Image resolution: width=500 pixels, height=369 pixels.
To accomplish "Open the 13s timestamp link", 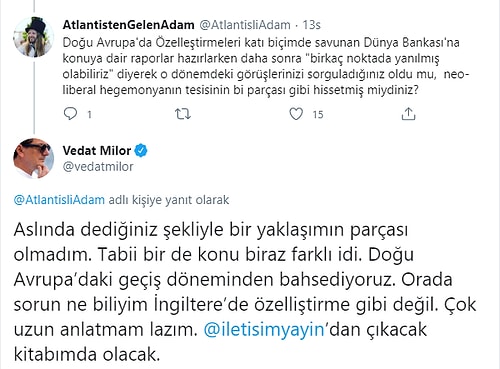I will coord(311,25).
